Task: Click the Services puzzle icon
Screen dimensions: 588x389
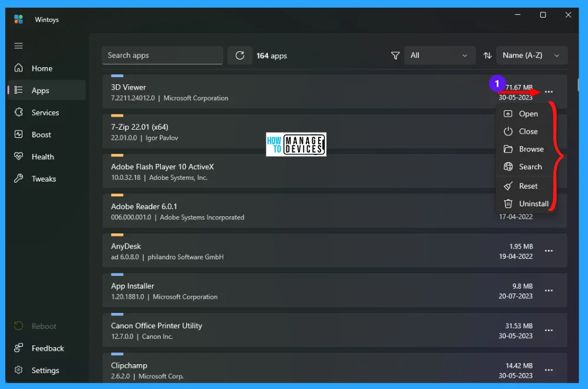Action: point(18,112)
